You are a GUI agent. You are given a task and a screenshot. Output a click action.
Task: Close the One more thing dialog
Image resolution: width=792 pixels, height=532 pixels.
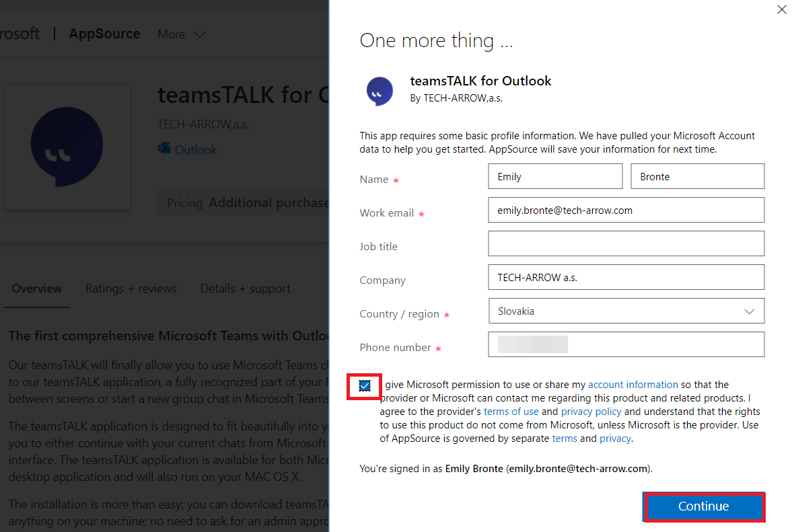point(781,9)
